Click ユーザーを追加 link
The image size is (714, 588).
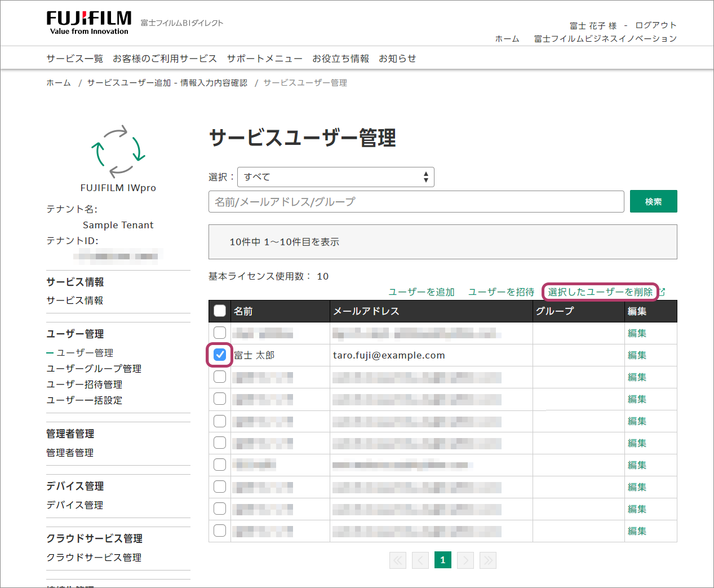click(422, 292)
